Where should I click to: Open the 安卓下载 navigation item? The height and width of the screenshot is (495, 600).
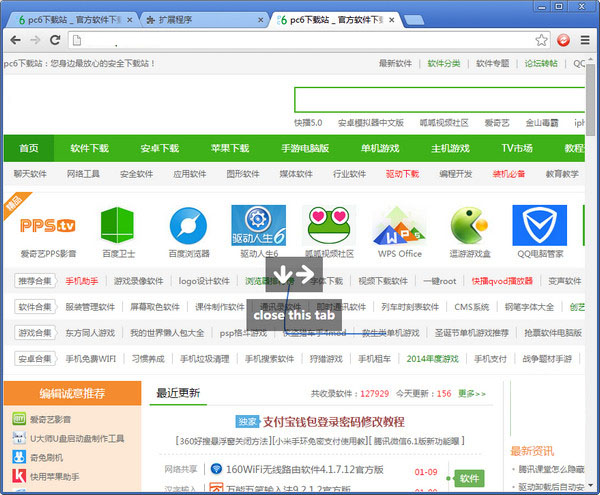[160, 148]
